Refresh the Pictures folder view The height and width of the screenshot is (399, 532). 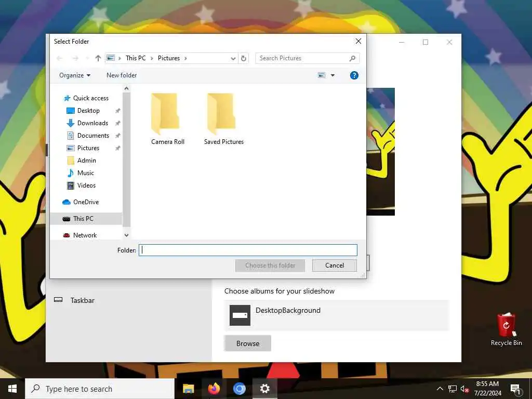(x=244, y=58)
